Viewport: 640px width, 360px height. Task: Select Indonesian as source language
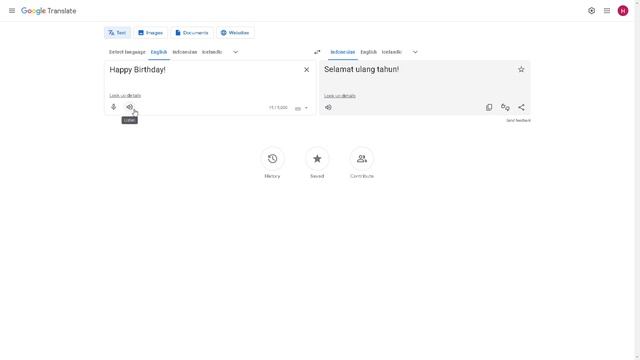click(x=184, y=52)
